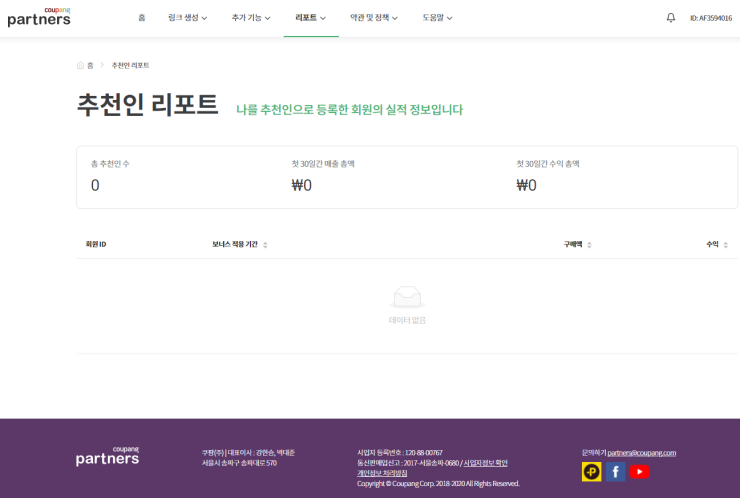Open the Facebook icon in footer
Screen dimensions: 740x498
[615, 472]
